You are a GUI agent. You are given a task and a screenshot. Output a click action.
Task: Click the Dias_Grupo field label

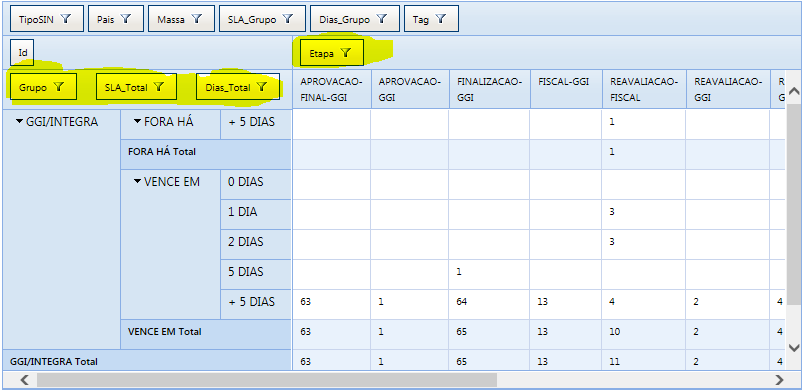point(344,20)
